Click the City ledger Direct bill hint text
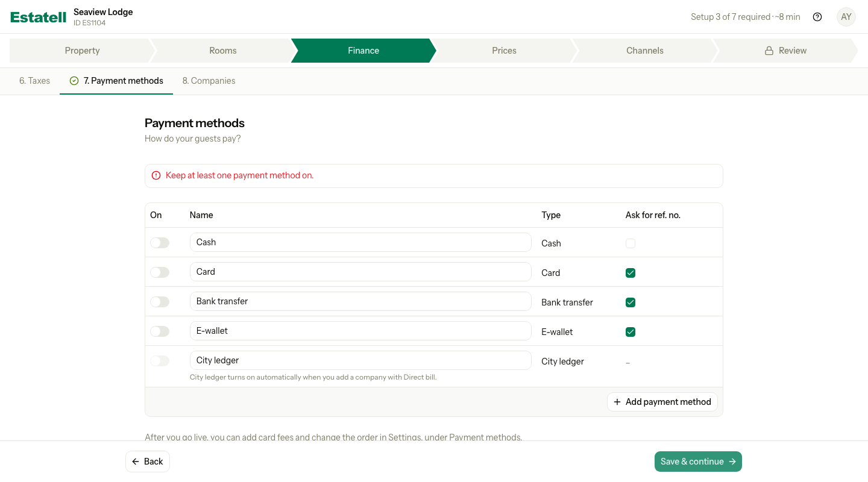 (313, 377)
